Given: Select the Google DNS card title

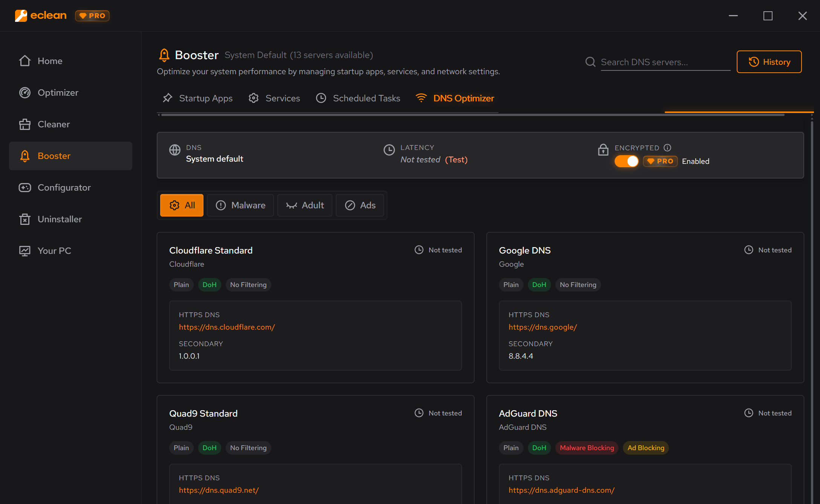Looking at the screenshot, I should click(525, 250).
